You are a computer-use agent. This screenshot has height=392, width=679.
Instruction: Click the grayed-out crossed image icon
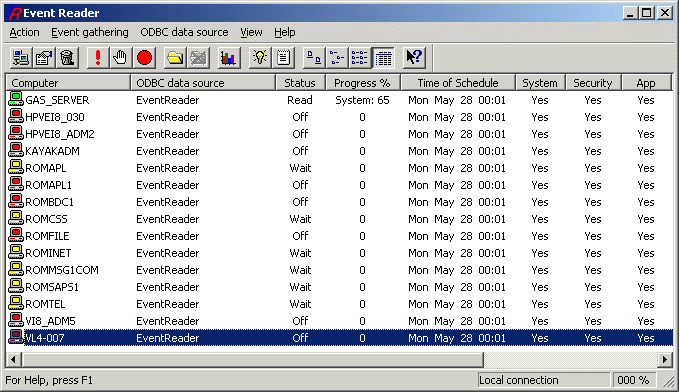[199, 58]
